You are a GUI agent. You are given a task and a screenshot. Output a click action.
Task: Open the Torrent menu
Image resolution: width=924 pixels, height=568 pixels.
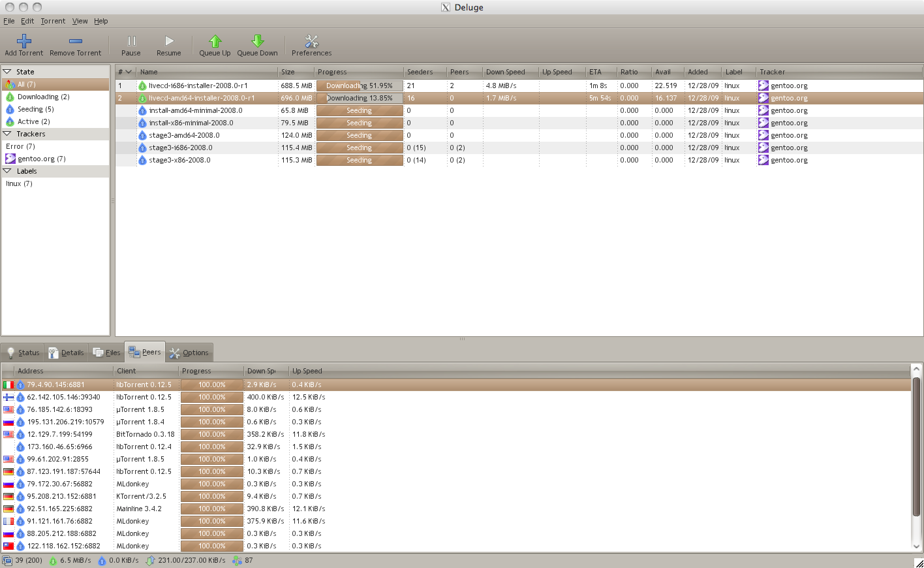point(53,21)
